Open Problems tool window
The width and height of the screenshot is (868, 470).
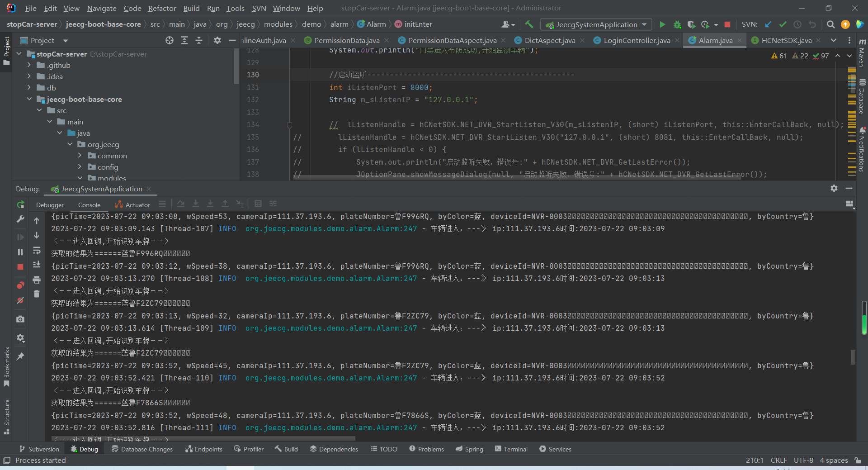click(426, 449)
